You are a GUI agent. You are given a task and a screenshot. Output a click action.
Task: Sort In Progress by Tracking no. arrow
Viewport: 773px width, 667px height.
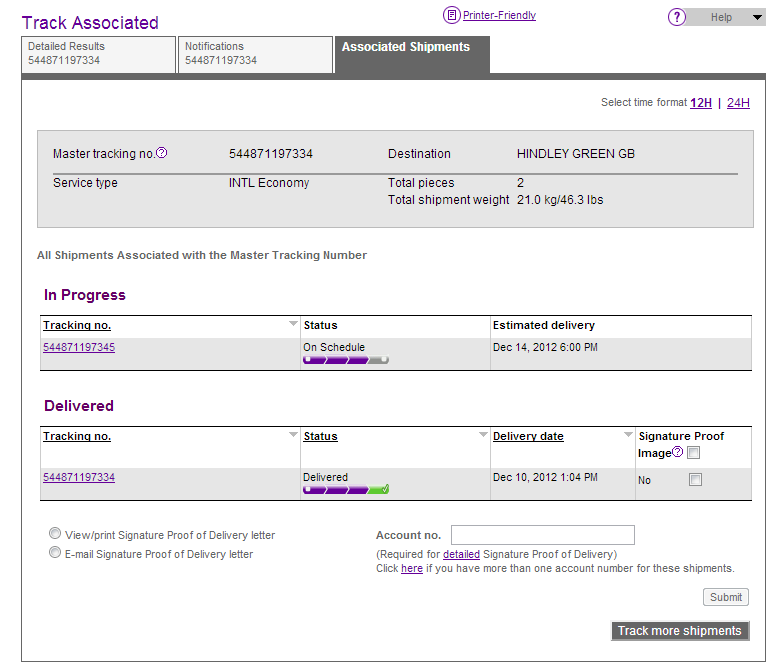point(292,325)
